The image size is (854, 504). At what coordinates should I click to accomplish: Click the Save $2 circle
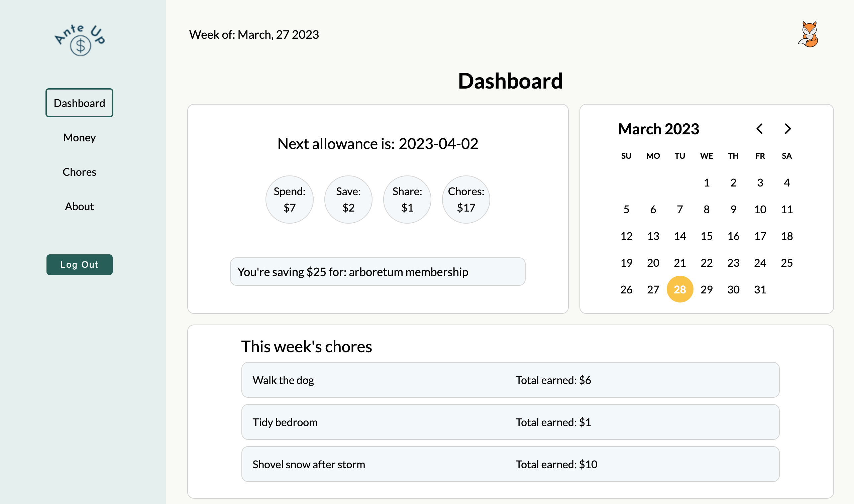[348, 199]
